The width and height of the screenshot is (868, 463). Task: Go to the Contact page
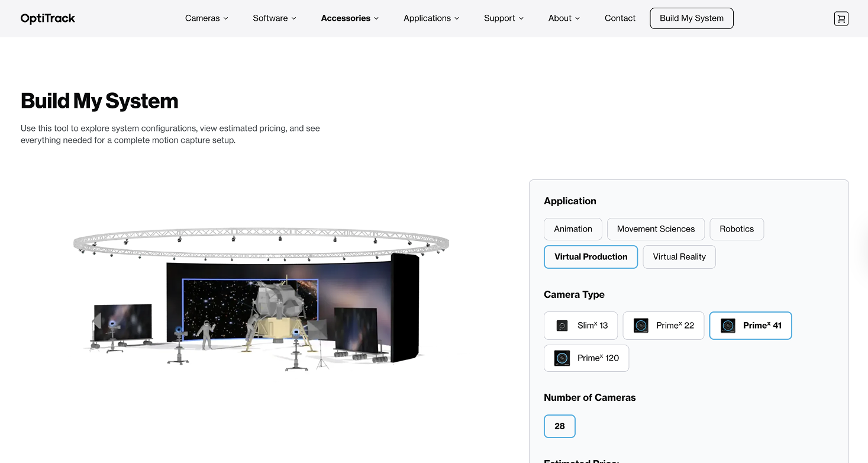[x=620, y=18]
